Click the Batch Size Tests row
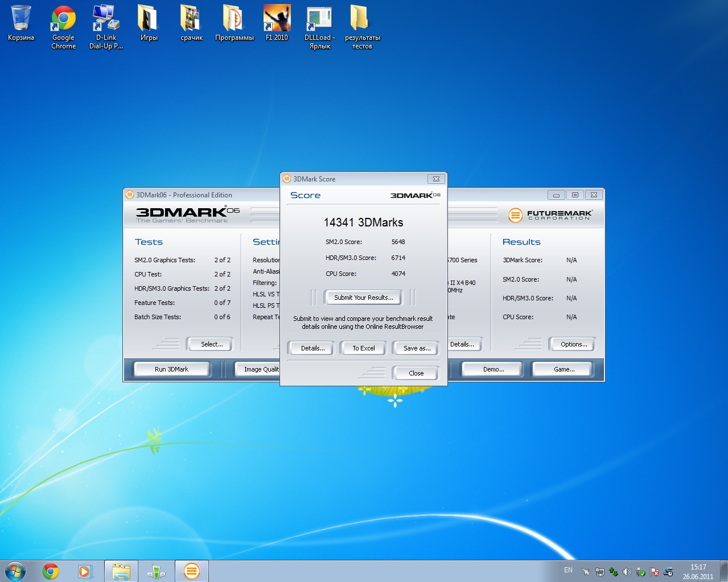Viewport: 728px width, 582px height. [182, 317]
